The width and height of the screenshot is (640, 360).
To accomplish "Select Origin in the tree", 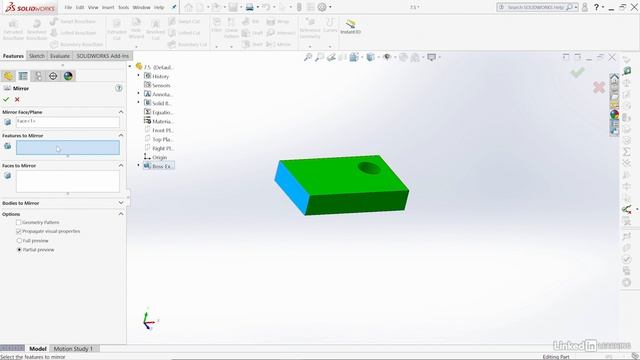I will [x=156, y=157].
